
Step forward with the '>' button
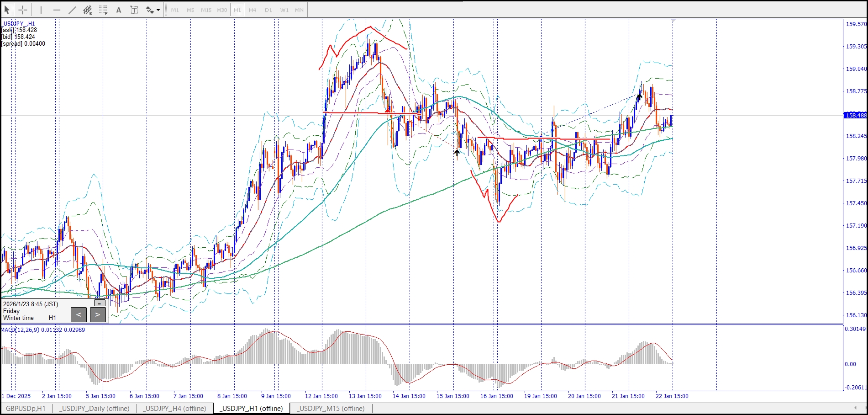[98, 314]
